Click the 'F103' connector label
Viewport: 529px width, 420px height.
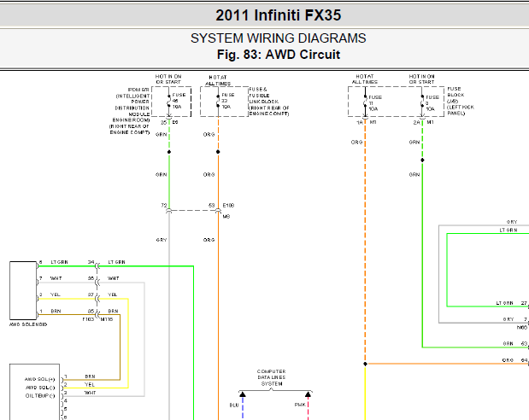click(88, 319)
